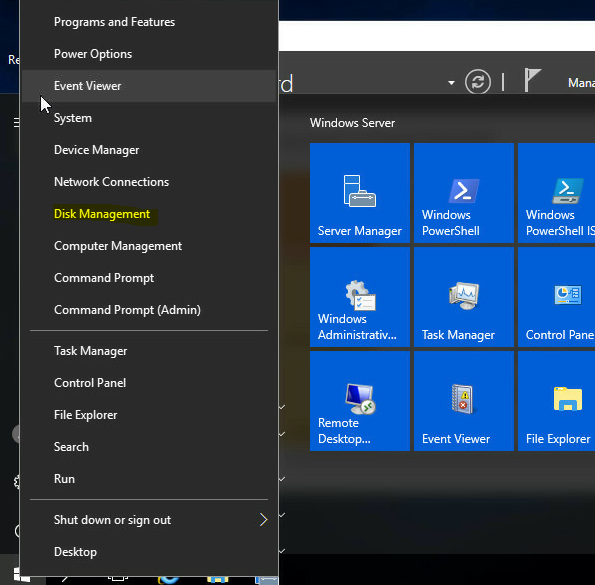Open Computer Management from menu

coord(149,246)
